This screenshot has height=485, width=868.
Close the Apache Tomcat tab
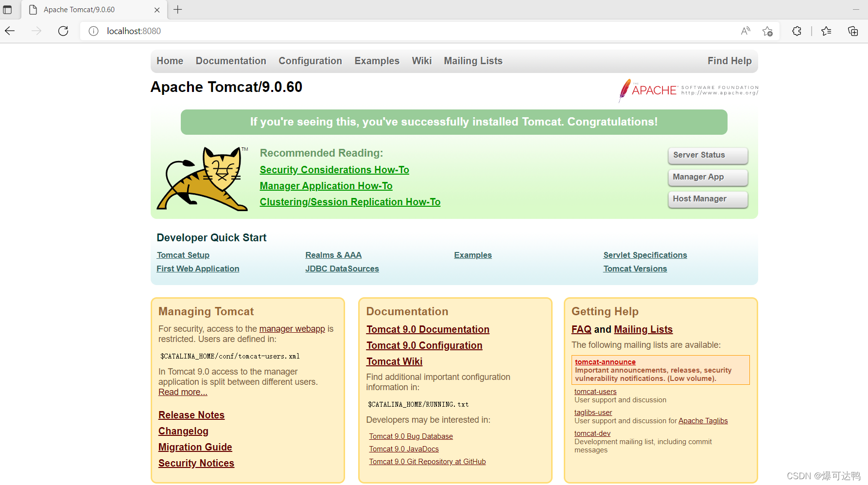(x=157, y=10)
